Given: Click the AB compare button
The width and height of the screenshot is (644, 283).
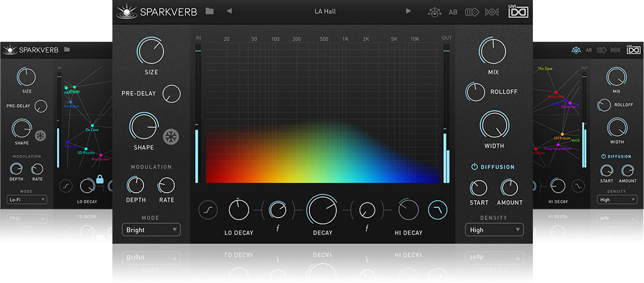Looking at the screenshot, I should click(x=453, y=12).
